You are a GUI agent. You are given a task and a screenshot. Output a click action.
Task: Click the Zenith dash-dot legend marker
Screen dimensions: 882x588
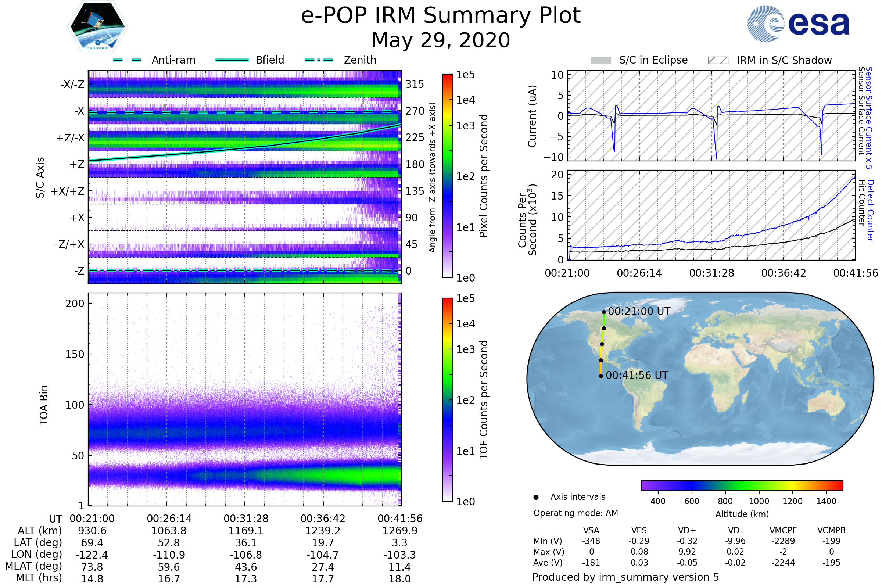319,60
